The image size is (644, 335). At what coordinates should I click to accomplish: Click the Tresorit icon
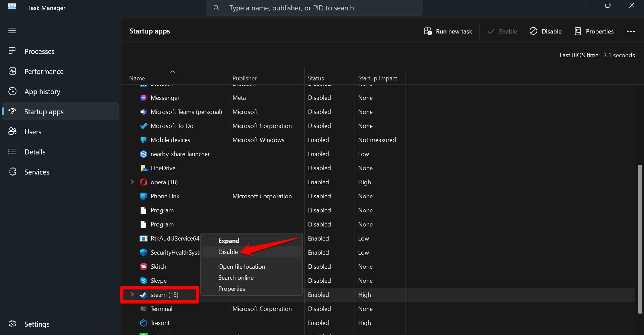pyautogui.click(x=143, y=323)
